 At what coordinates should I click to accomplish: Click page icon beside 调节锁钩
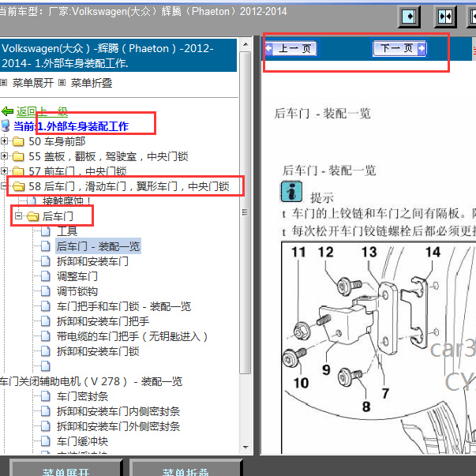pyautogui.click(x=46, y=291)
